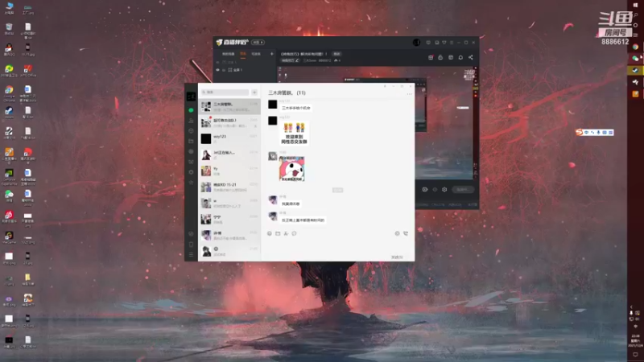This screenshot has height=362, width=644.
Task: Click the phone icon in WeChat sidebar
Action: click(x=191, y=245)
